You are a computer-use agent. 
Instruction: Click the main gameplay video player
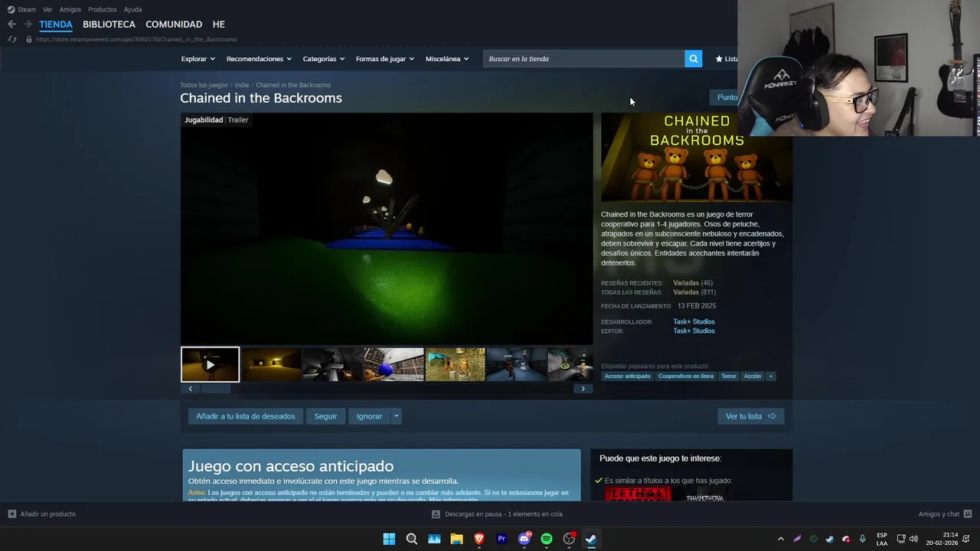[x=387, y=229]
